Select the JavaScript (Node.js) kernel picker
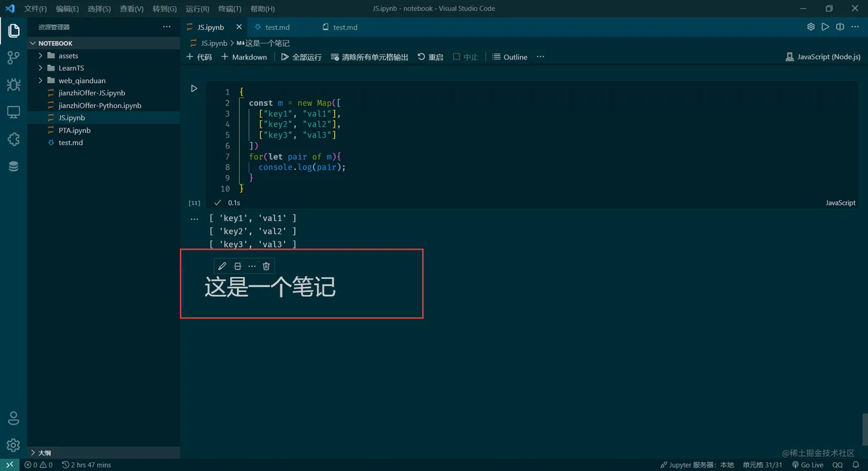 [823, 56]
